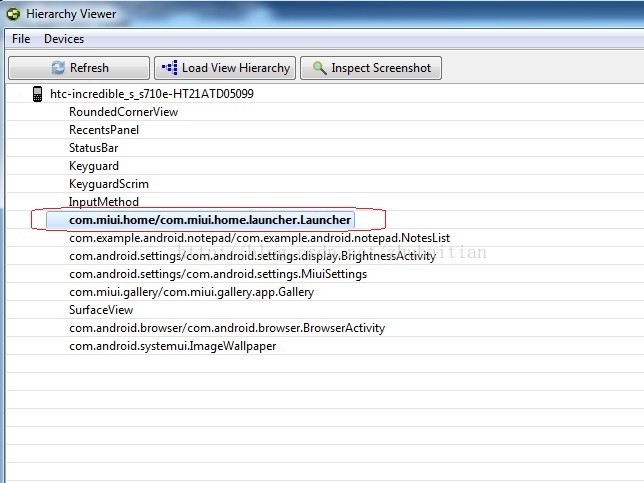Select device htc-incredible_s_s710e-HT21ATD05099

coord(152,94)
